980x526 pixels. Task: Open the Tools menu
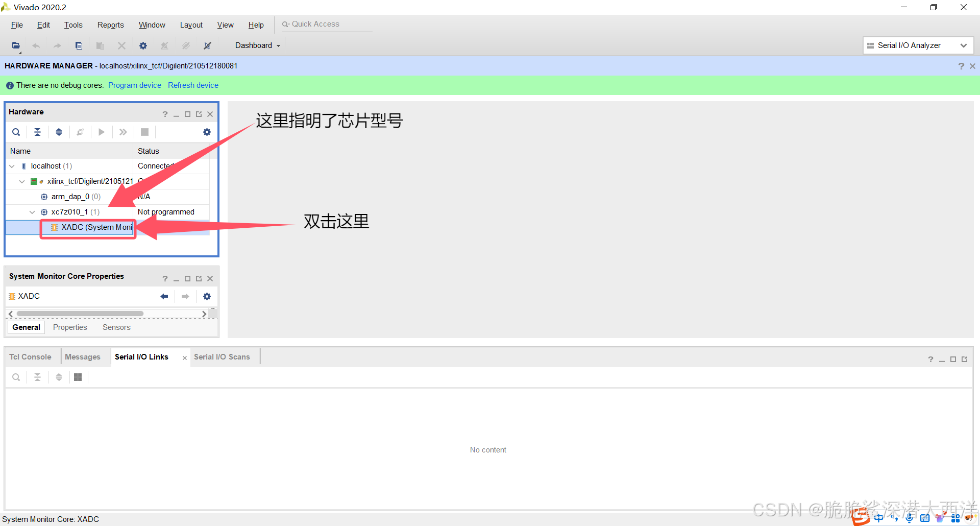[73, 25]
